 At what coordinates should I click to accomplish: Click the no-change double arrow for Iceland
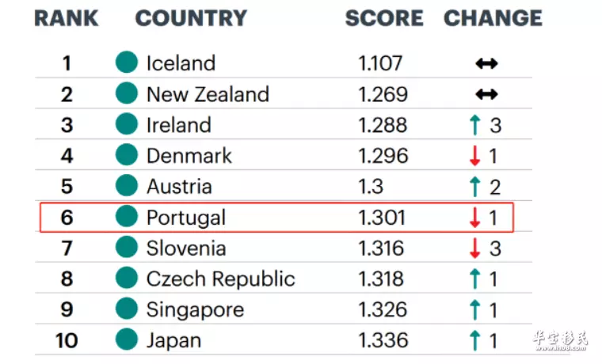click(x=486, y=63)
